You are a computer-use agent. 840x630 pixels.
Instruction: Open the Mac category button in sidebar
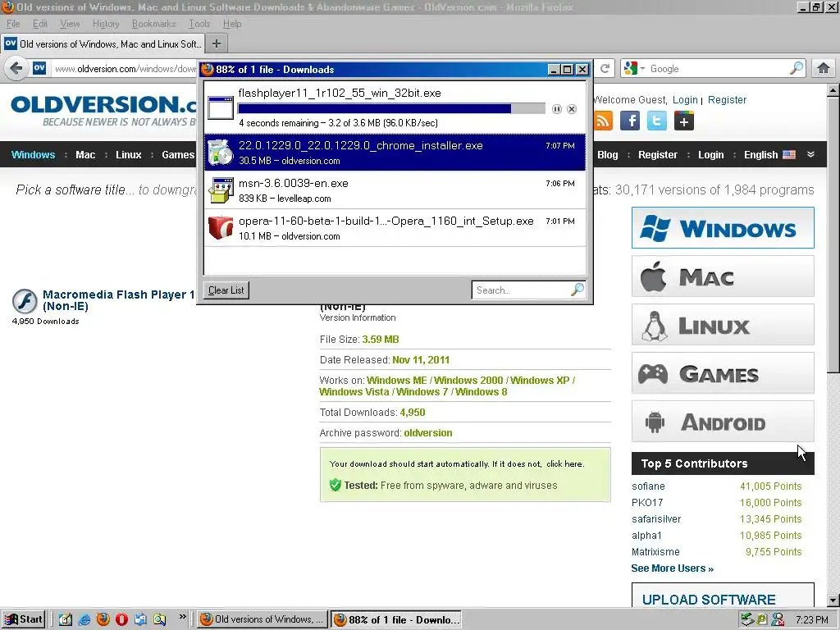(x=723, y=276)
